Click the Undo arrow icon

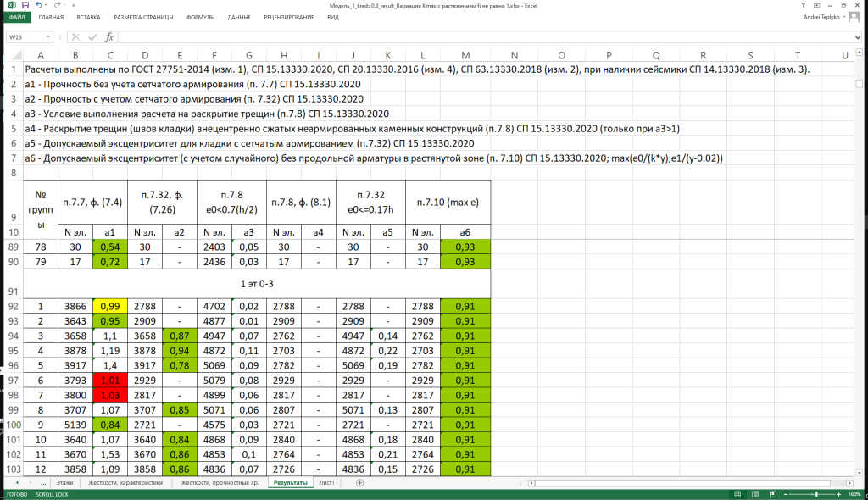pos(42,5)
